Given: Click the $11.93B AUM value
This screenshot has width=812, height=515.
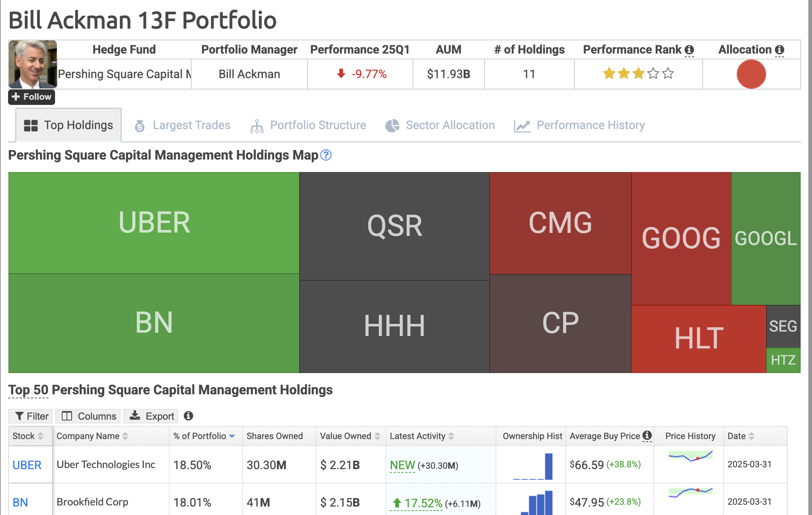Looking at the screenshot, I should point(449,74).
